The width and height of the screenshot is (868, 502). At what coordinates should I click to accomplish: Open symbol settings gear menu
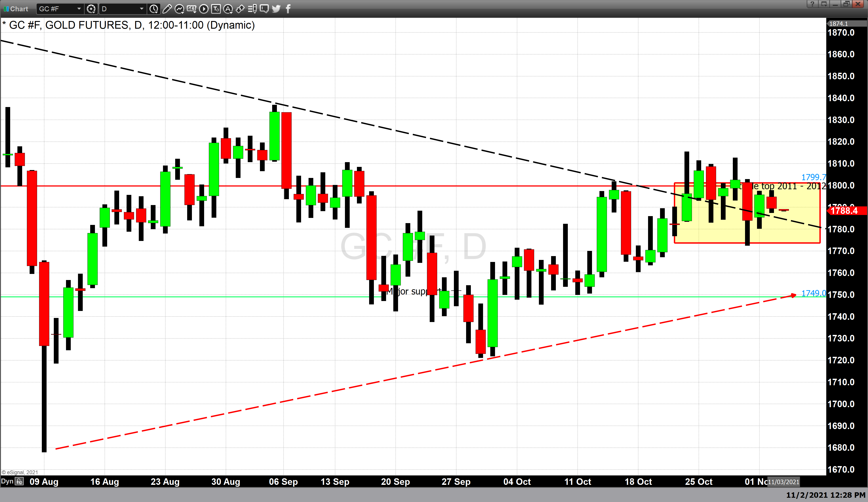pyautogui.click(x=91, y=9)
